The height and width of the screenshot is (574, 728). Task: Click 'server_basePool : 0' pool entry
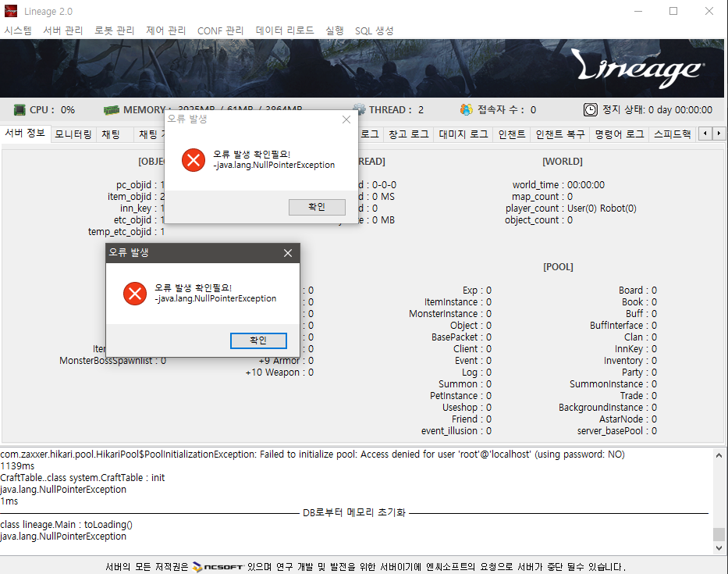[x=617, y=431]
